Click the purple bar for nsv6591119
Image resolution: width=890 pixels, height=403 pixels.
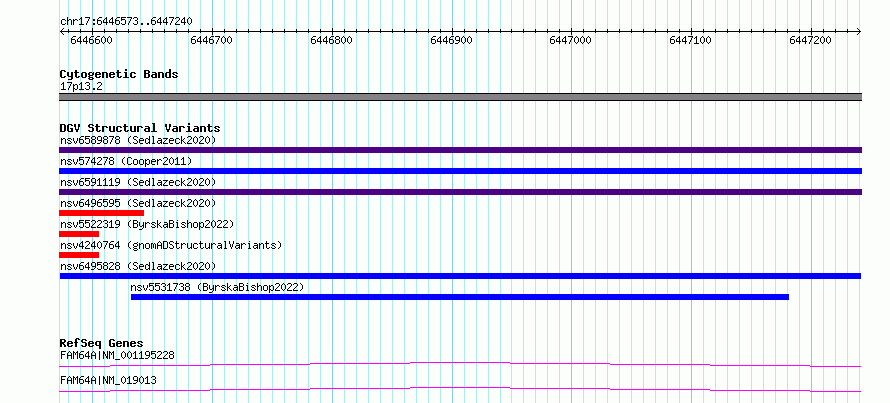[x=460, y=192]
